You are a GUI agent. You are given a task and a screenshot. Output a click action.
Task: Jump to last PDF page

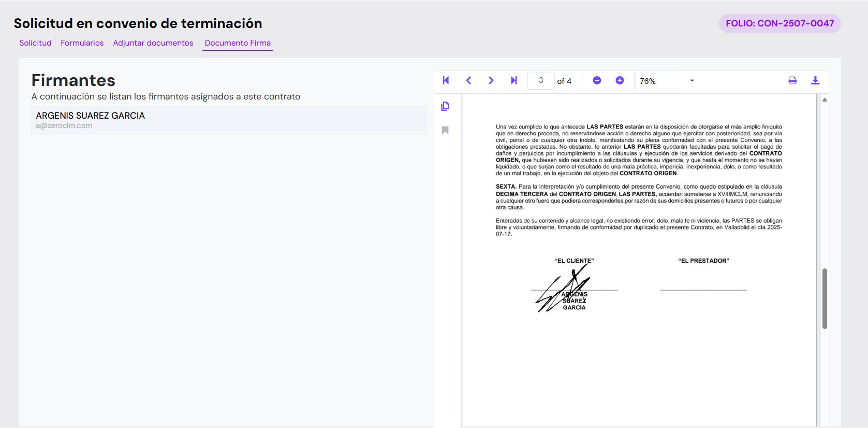click(x=513, y=80)
